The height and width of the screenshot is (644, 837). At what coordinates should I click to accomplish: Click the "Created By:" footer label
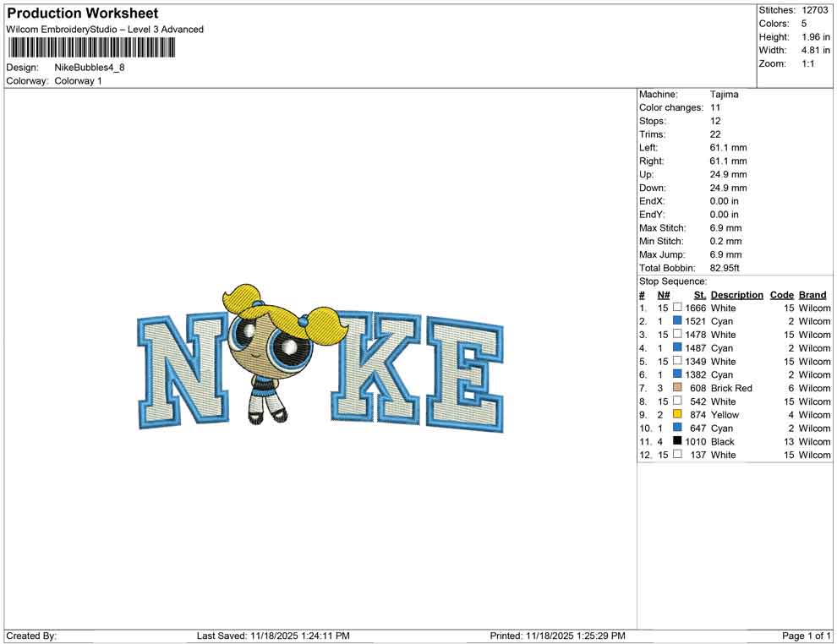point(31,636)
